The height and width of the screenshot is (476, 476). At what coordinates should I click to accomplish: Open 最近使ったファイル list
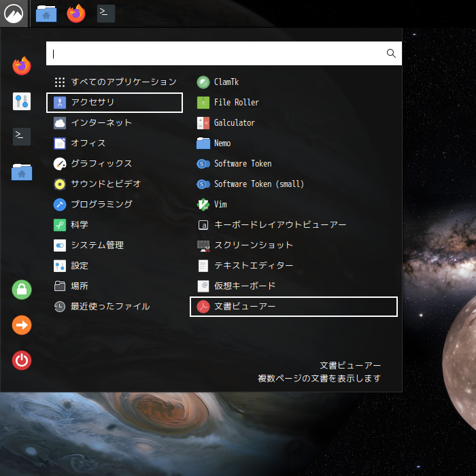pos(109,307)
